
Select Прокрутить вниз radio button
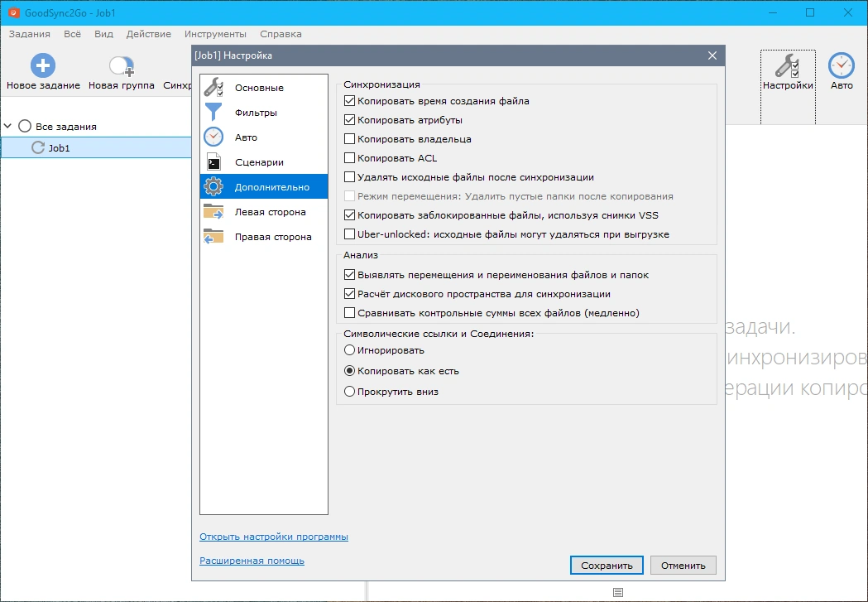point(349,392)
